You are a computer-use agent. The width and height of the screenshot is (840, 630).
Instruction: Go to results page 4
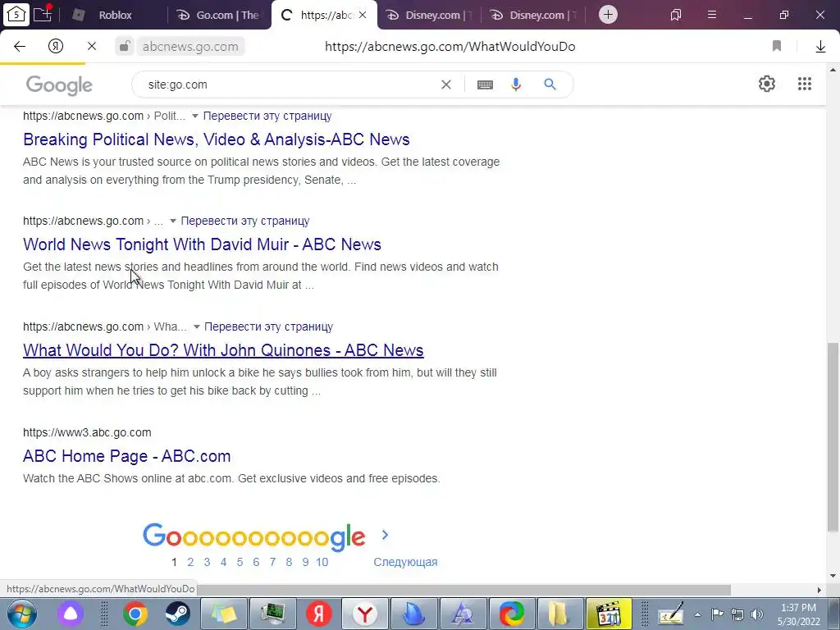tap(223, 562)
